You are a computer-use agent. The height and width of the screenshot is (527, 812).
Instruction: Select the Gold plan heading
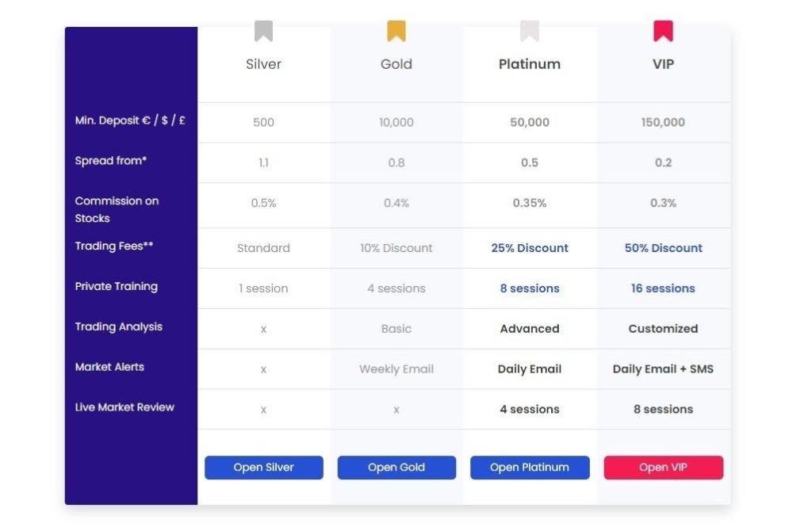tap(396, 64)
